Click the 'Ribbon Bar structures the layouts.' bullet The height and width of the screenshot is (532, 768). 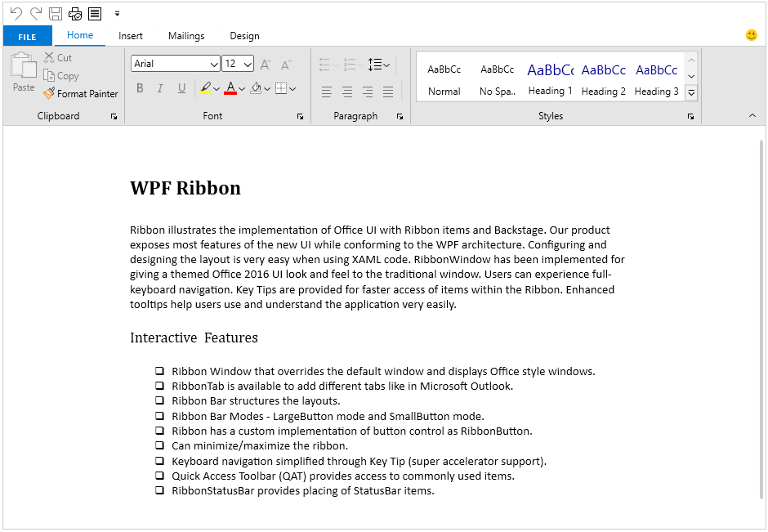pyautogui.click(x=256, y=400)
